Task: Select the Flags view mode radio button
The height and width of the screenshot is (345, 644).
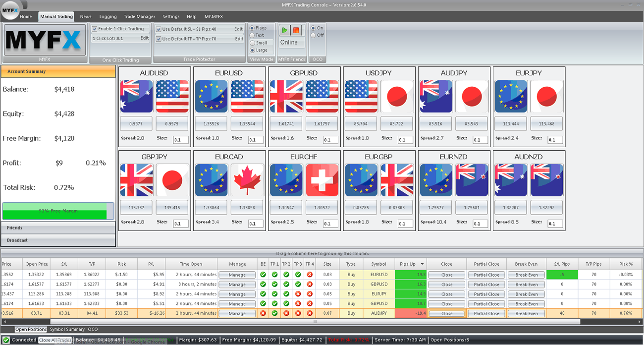Action: pos(252,28)
